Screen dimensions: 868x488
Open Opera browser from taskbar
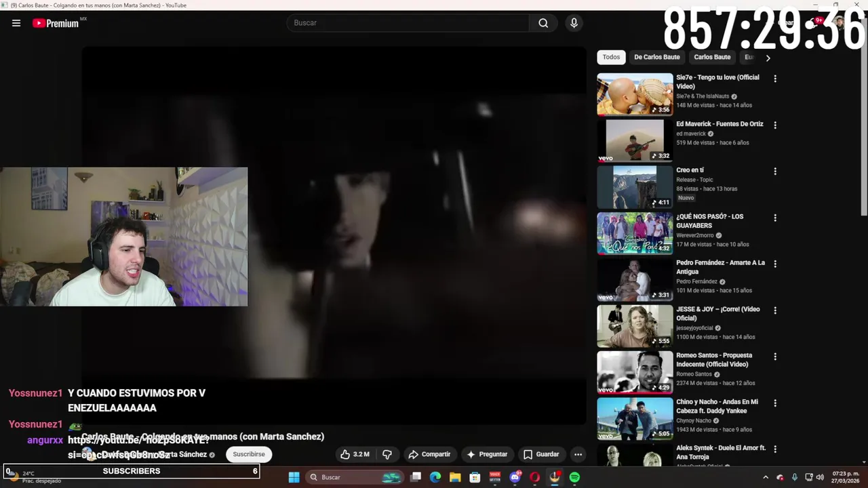tap(534, 477)
